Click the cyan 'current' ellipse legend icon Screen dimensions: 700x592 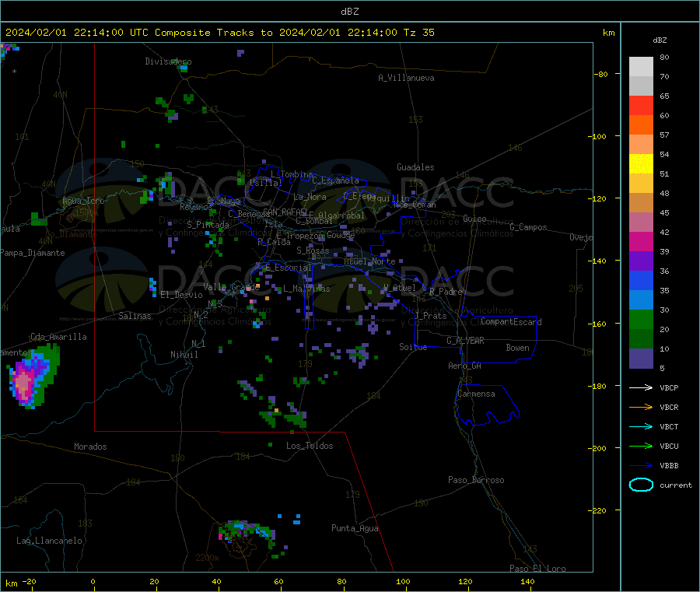click(641, 485)
